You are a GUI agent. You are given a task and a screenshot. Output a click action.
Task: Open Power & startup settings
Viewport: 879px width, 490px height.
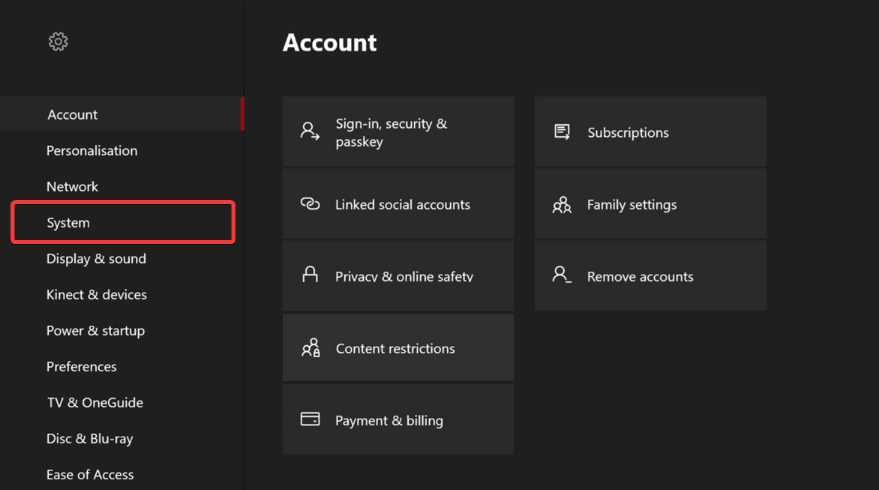(122, 330)
